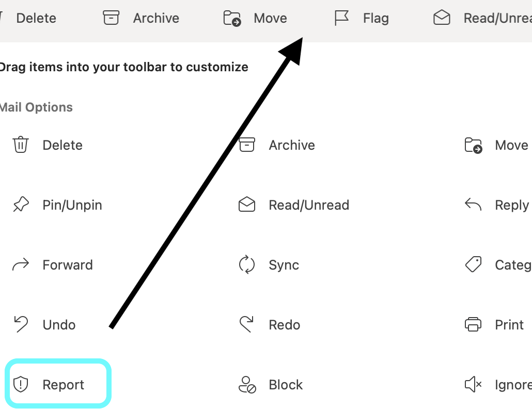Image resolution: width=532 pixels, height=409 pixels.
Task: Choose the Archive item under Mail Options
Action: point(277,145)
